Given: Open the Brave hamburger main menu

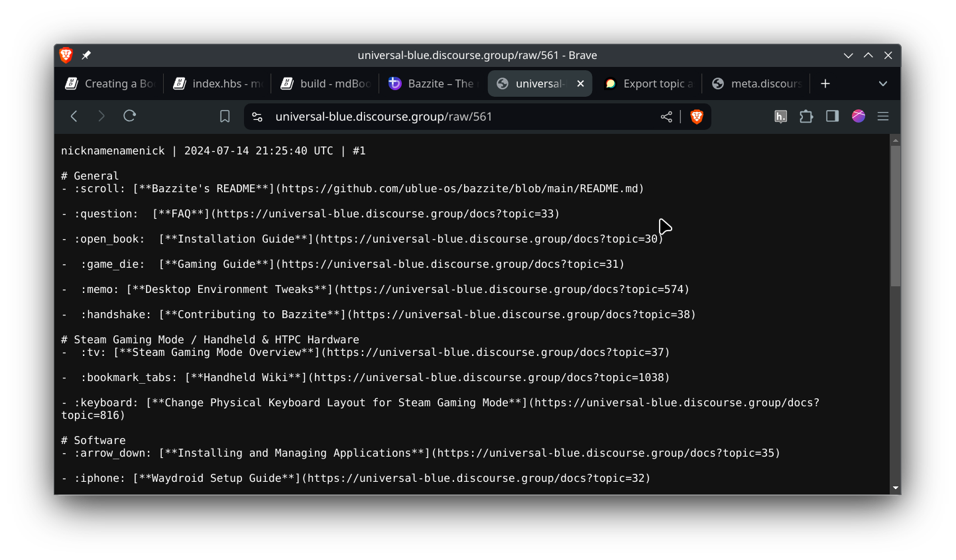Looking at the screenshot, I should tap(883, 116).
